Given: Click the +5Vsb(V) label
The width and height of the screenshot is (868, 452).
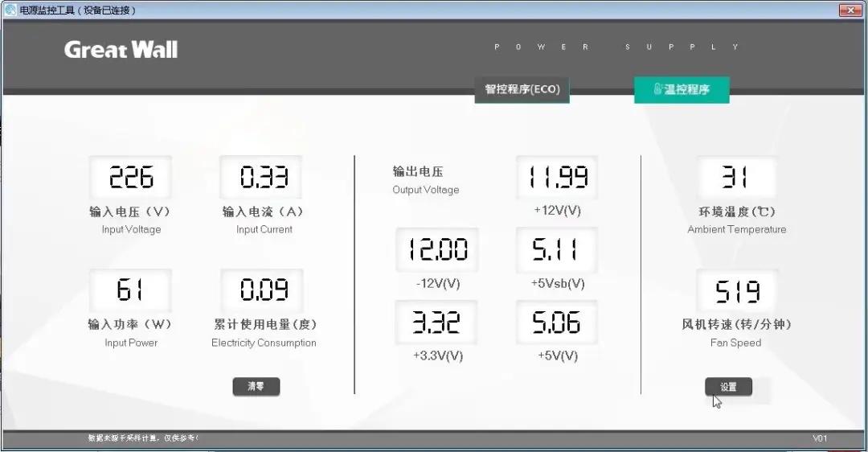Looking at the screenshot, I should tap(558, 284).
